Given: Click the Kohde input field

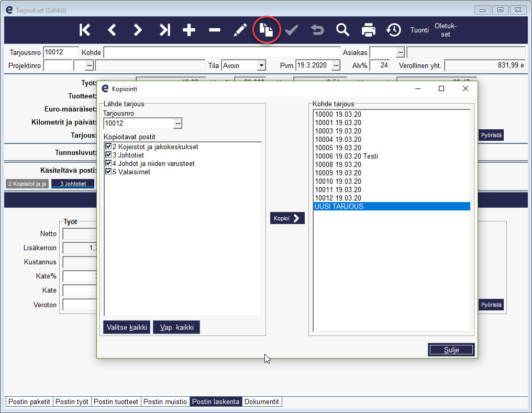Looking at the screenshot, I should [222, 52].
